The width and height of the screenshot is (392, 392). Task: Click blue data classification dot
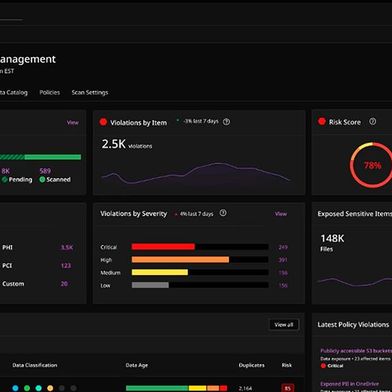(15, 388)
